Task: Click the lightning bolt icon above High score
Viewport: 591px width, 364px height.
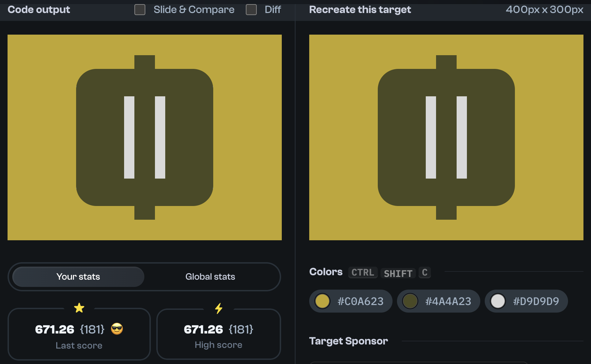Action: (219, 308)
